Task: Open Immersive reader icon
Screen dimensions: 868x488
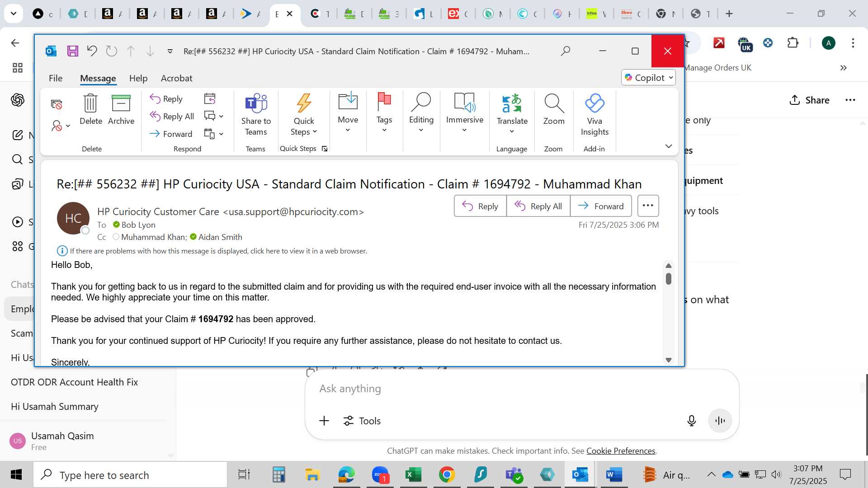Action: [464, 102]
